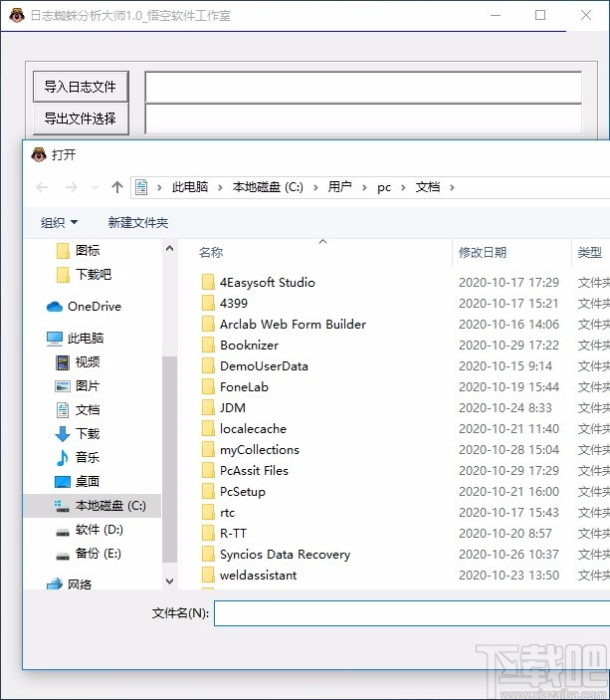The width and height of the screenshot is (610, 700).
Task: Go up one folder level with up arrow
Action: pos(116,187)
